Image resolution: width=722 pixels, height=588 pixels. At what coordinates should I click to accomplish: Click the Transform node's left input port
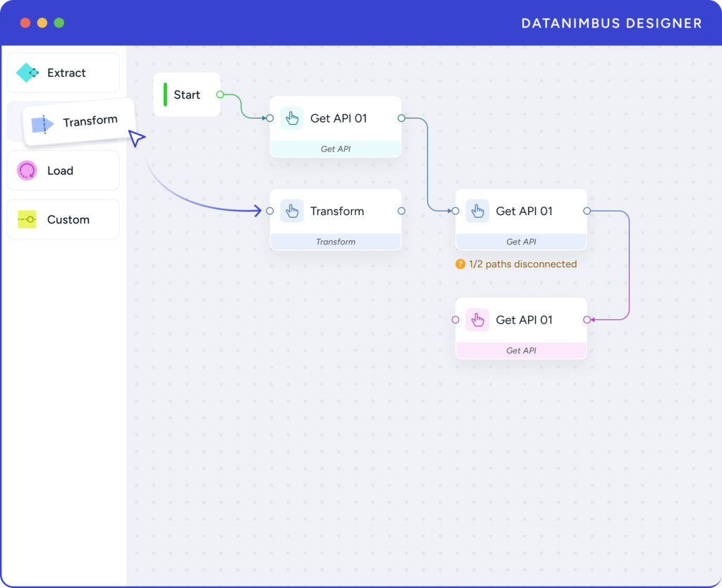(x=270, y=211)
